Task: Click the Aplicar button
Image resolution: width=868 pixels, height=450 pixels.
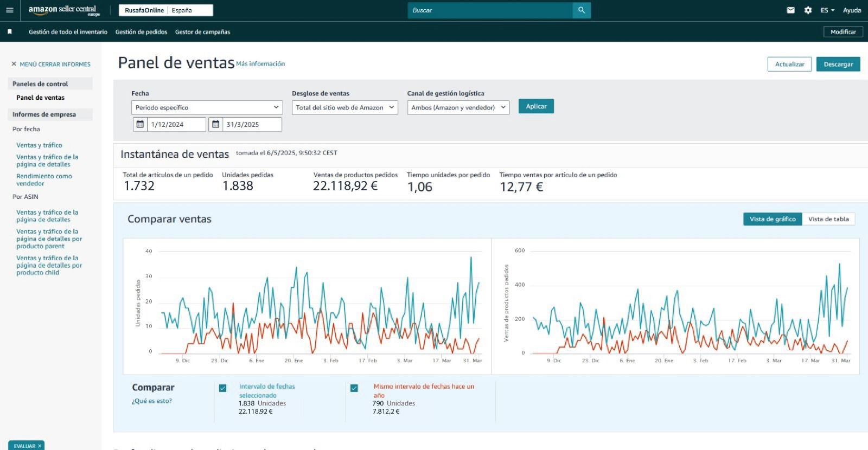Action: (x=536, y=106)
